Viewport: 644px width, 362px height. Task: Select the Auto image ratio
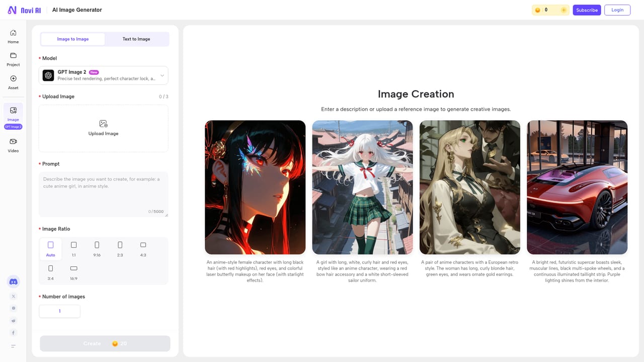[50, 249]
